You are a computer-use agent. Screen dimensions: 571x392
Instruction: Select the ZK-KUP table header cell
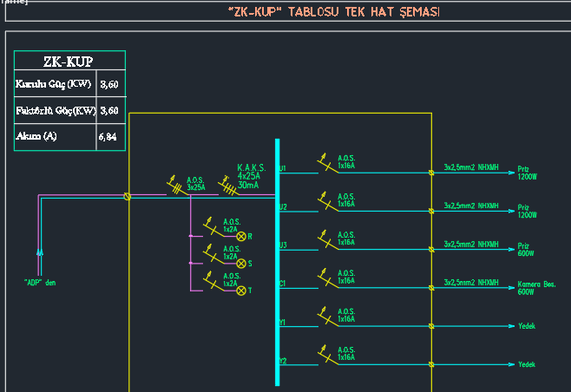(x=69, y=61)
